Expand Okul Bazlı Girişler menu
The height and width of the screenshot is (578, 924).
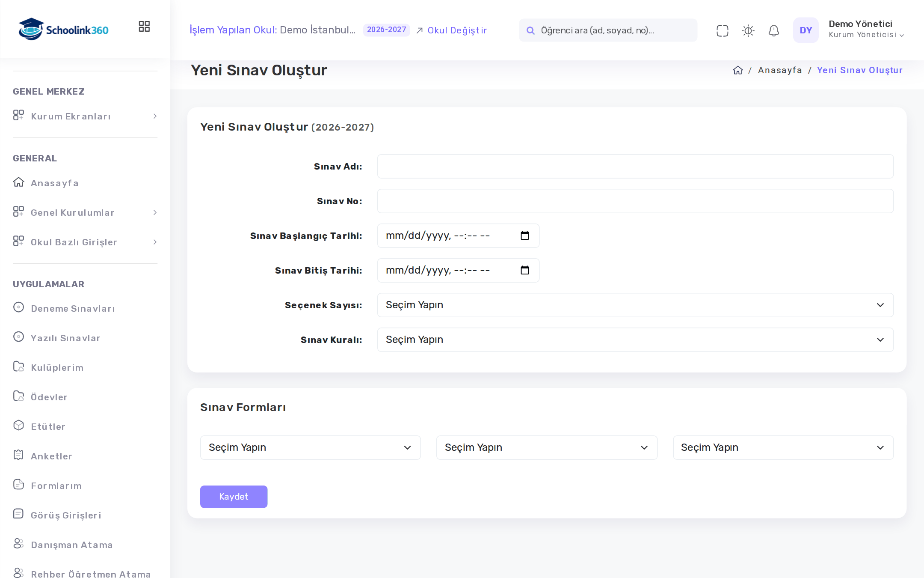pos(85,242)
